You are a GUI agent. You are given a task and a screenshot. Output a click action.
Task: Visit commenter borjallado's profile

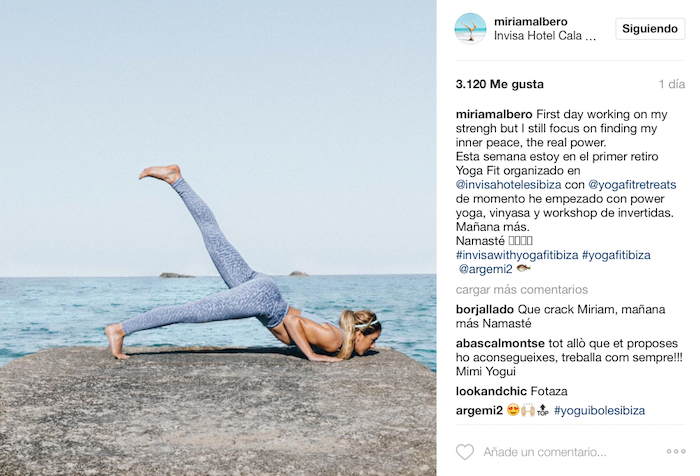pos(485,309)
